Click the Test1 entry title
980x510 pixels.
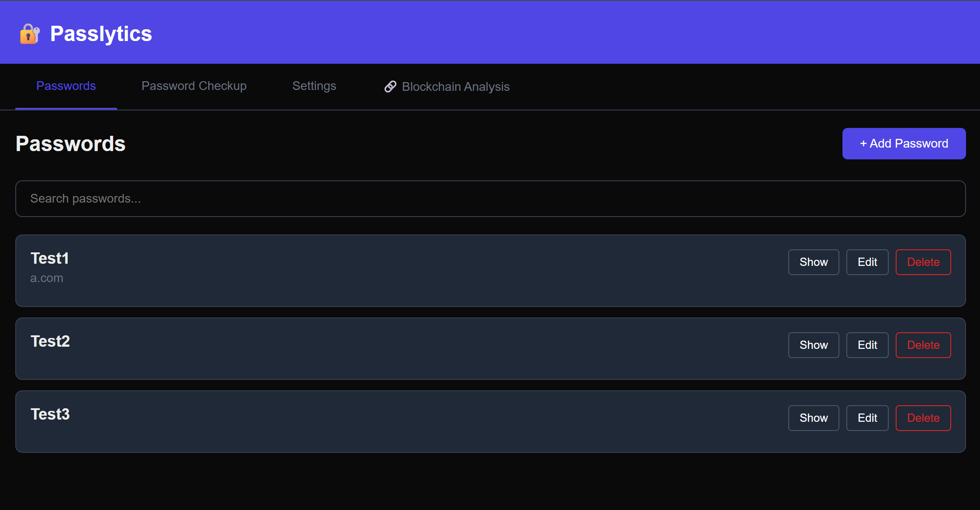(50, 258)
